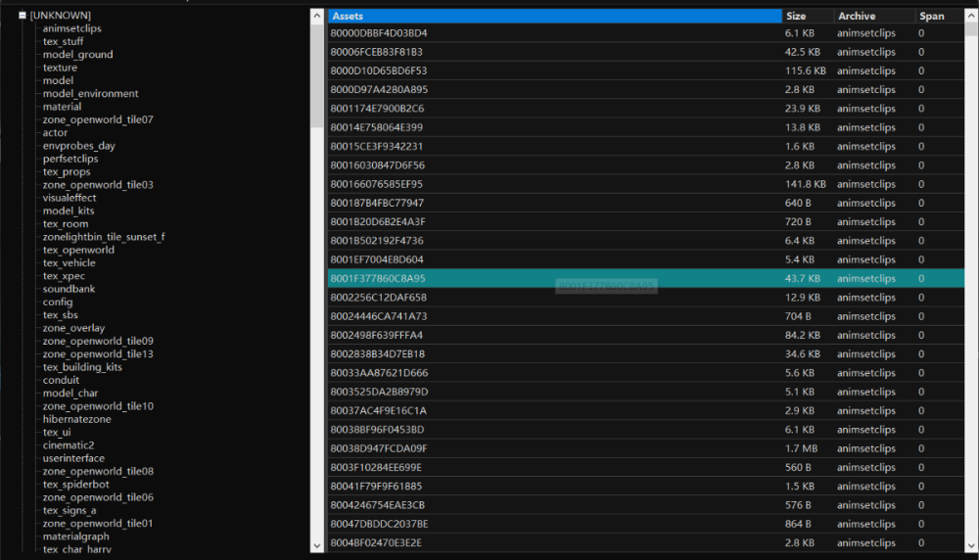Viewport: 979px width, 560px height.
Task: Select zone_overlay in the tree
Action: point(73,328)
